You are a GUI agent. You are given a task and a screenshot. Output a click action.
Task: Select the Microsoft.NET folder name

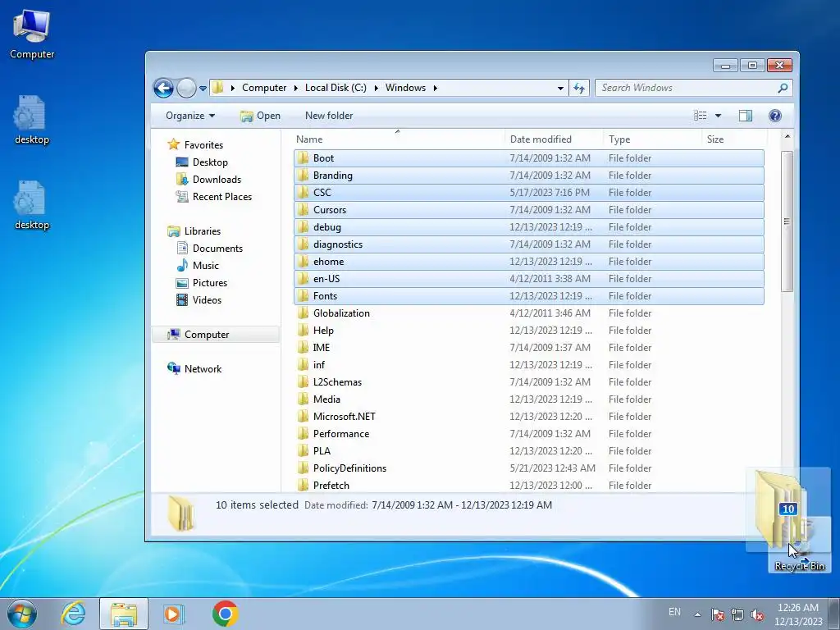pos(345,417)
